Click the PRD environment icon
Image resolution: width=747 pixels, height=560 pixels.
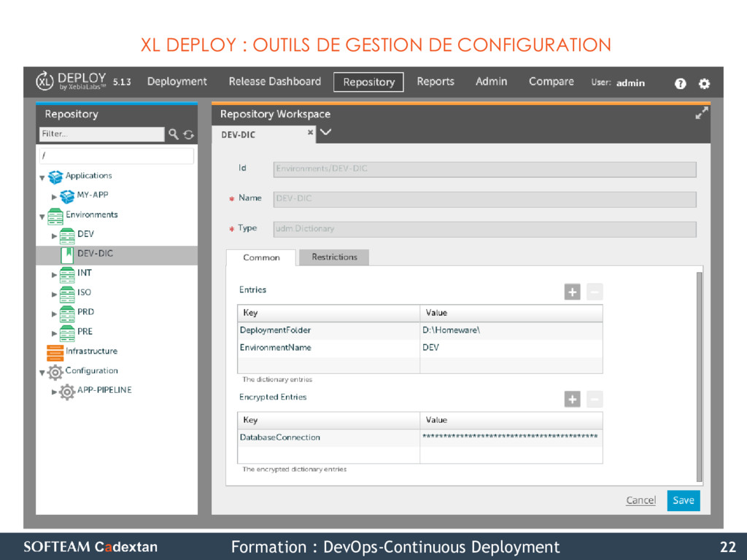point(67,314)
